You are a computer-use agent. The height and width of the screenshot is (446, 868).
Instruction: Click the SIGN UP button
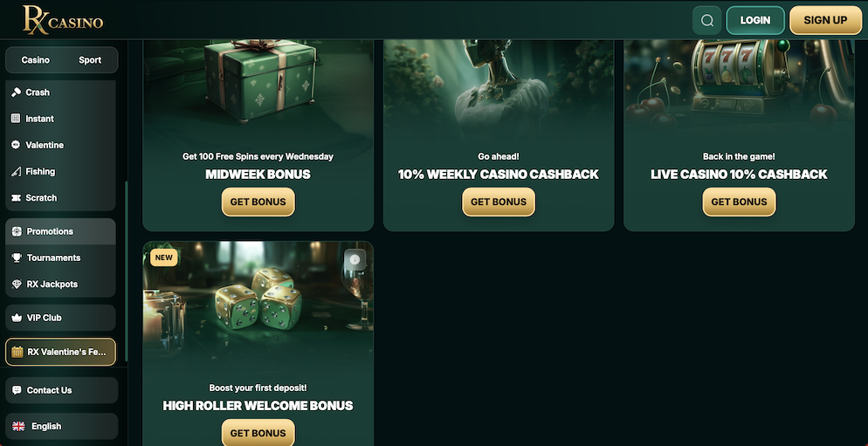[x=825, y=20]
